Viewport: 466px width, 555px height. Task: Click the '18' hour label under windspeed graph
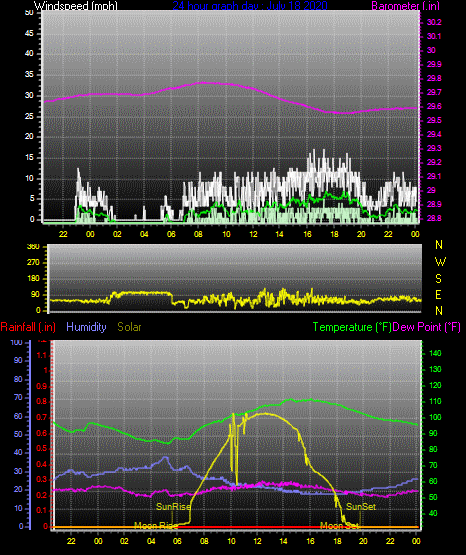(334, 234)
